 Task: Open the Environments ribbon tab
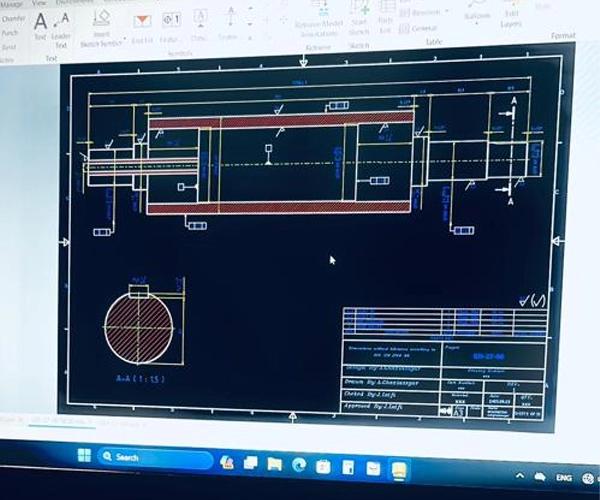[x=73, y=2]
